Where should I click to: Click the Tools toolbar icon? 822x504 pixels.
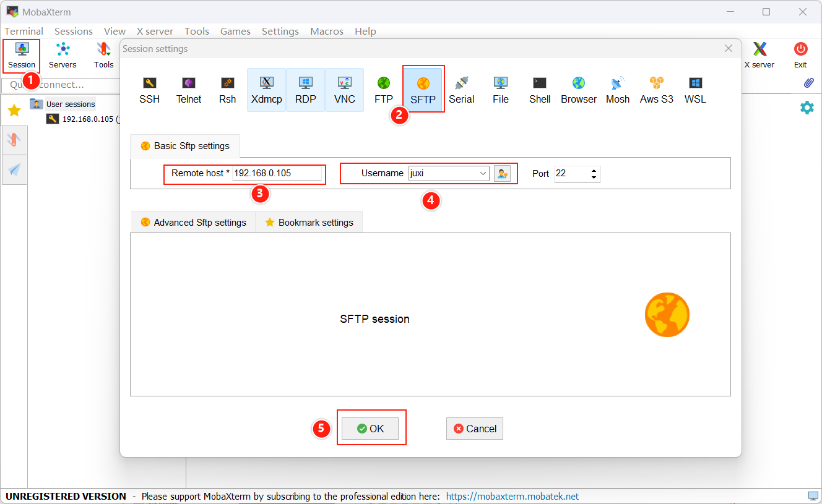click(103, 56)
